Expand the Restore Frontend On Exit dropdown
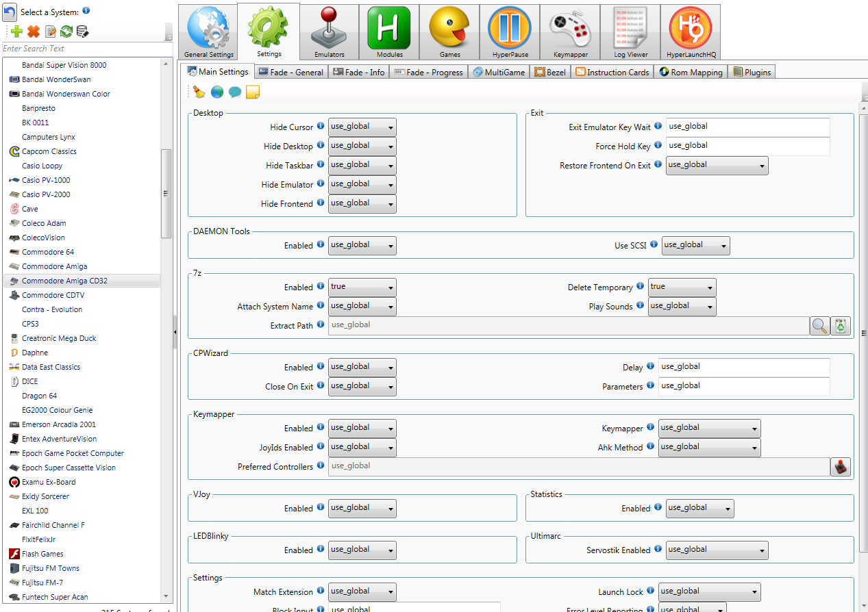Image resolution: width=868 pixels, height=612 pixels. pos(717,166)
